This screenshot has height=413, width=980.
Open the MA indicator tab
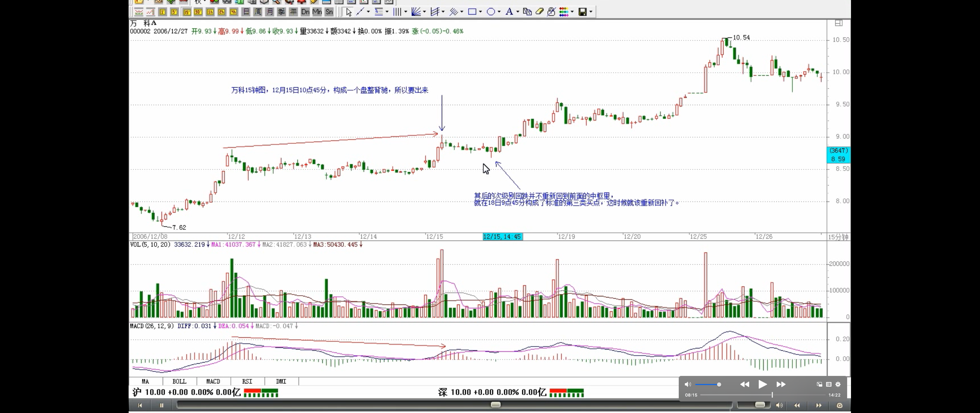click(x=145, y=381)
